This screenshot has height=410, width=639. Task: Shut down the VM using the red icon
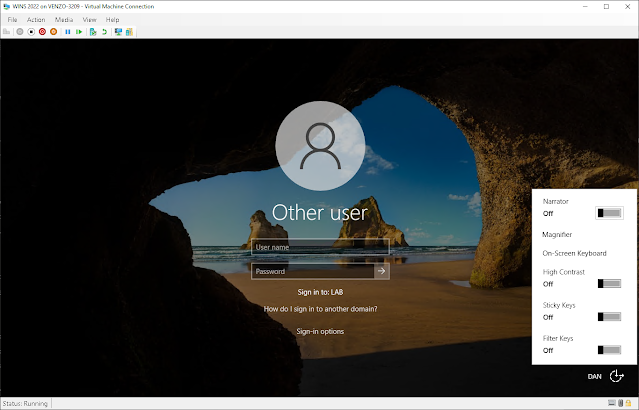(42, 32)
